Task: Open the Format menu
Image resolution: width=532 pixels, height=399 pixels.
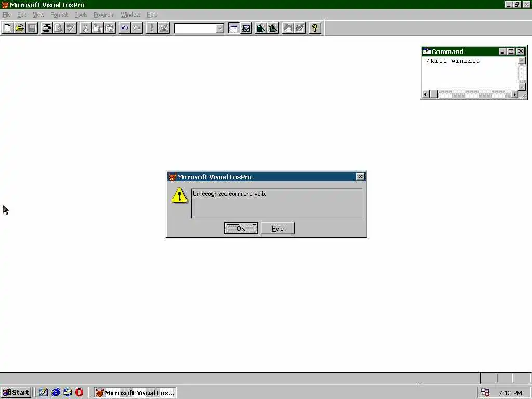Action: pos(59,15)
